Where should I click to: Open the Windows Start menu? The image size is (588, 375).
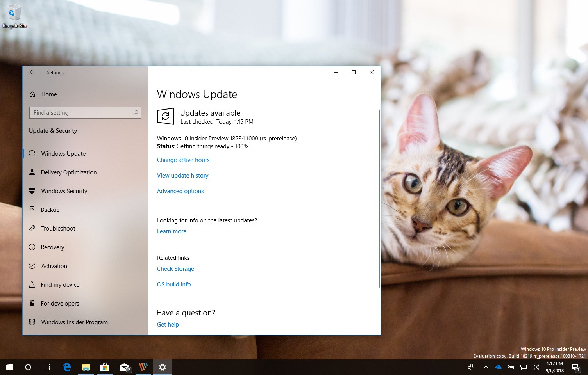[x=9, y=367]
